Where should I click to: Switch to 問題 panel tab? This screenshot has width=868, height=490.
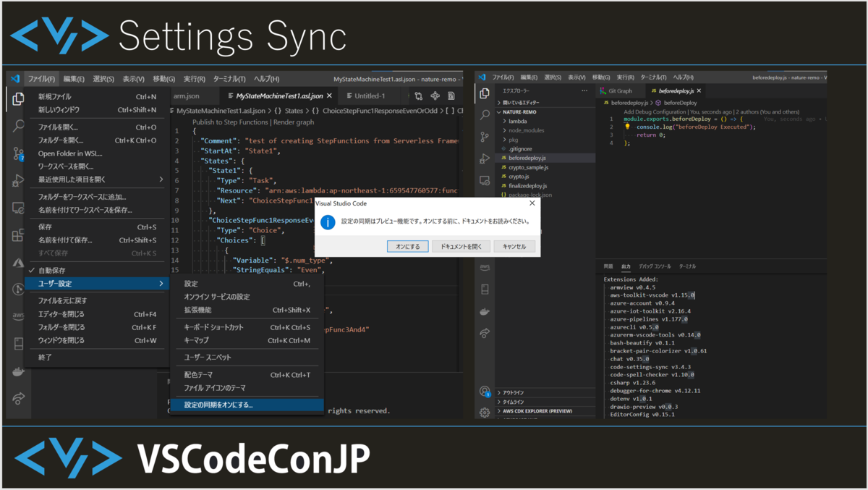(608, 266)
